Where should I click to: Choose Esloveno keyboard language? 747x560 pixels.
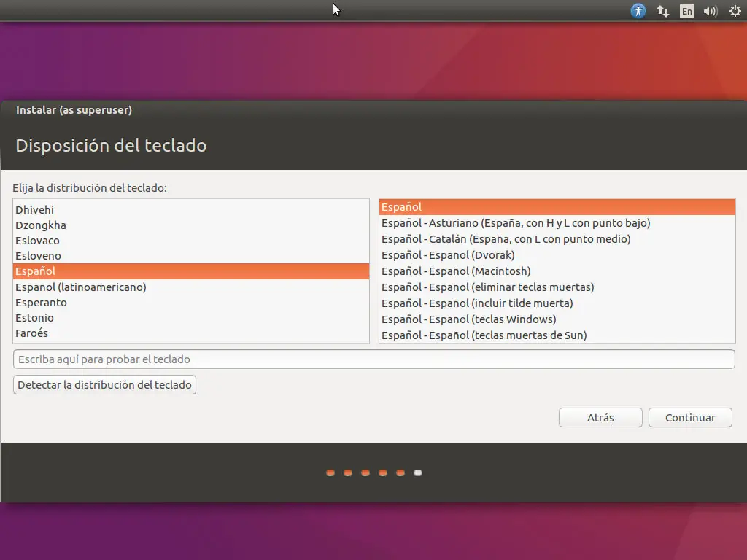[x=191, y=256]
